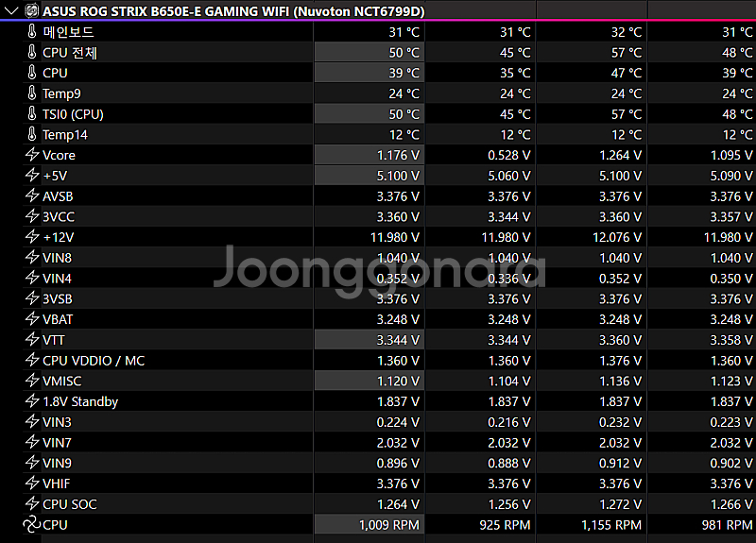
Task: Click voltage bolt icon beside Vcore
Action: (x=32, y=155)
